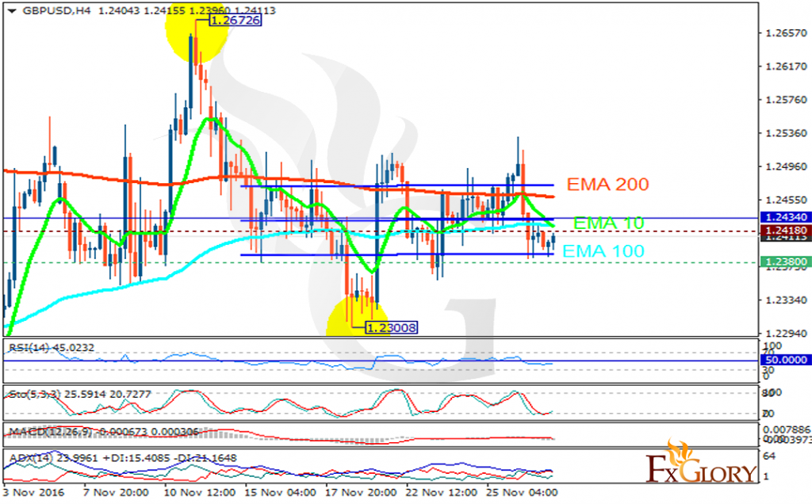Click the 25 Nov 04:00 time label
The height and width of the screenshot is (504, 812).
pos(523,492)
